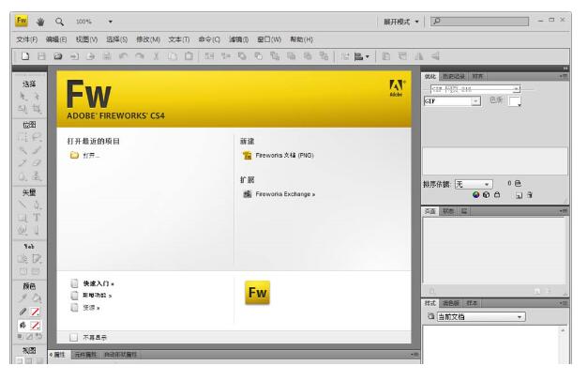Click the Cut scissors toolbar icon
The image size is (588, 381).
156,56
